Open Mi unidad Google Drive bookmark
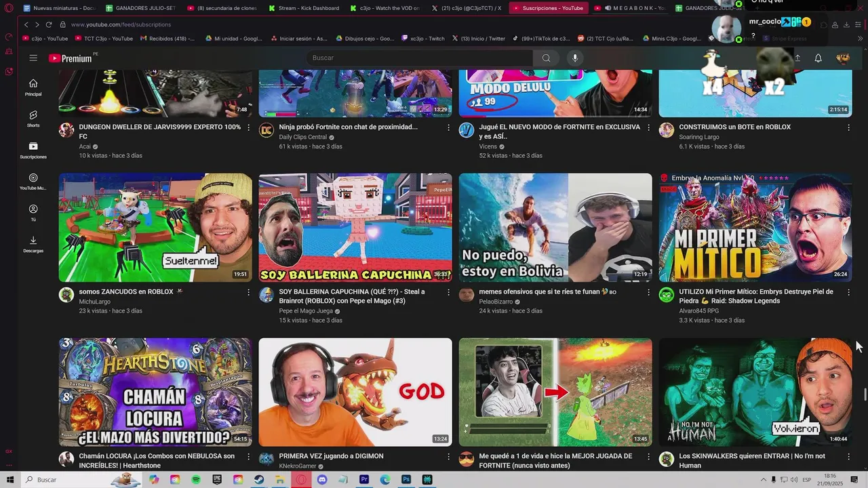This screenshot has width=868, height=488. point(233,39)
